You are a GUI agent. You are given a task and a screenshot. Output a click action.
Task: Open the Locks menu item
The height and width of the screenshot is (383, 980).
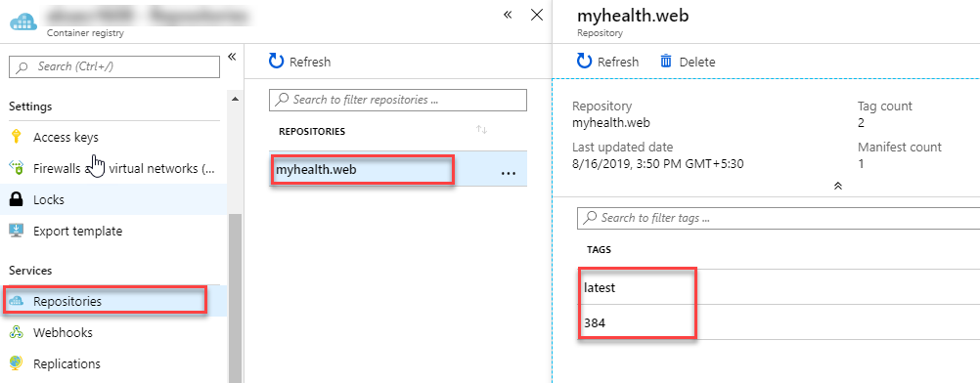coord(49,200)
